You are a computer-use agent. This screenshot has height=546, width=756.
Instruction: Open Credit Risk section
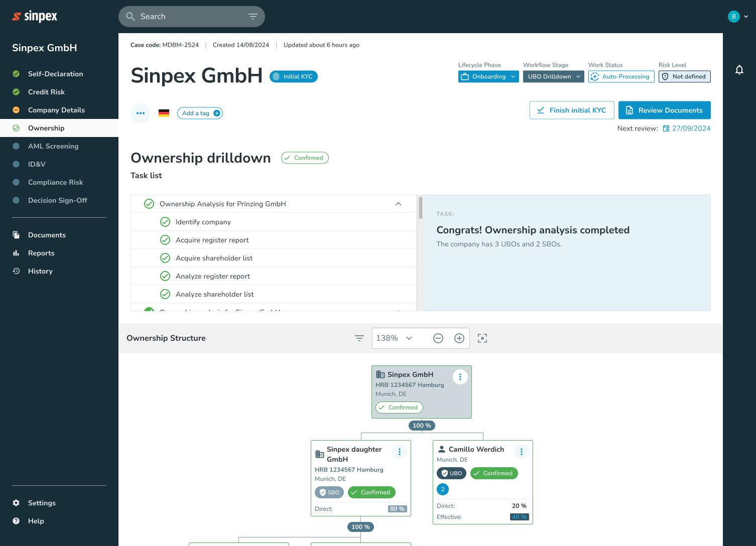pyautogui.click(x=59, y=92)
